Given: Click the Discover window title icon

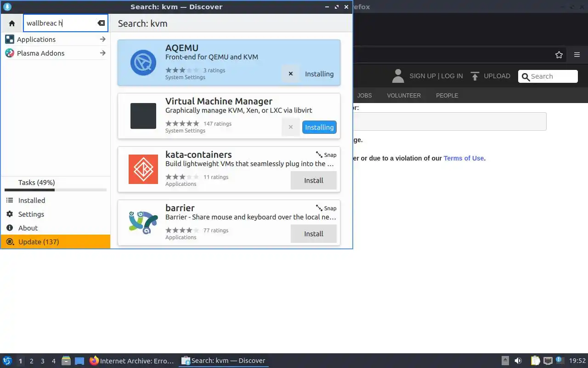Looking at the screenshot, I should (7, 7).
